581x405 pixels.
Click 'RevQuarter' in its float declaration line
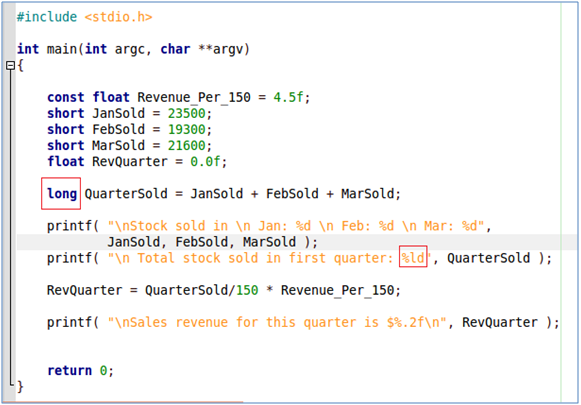pyautogui.click(x=130, y=162)
